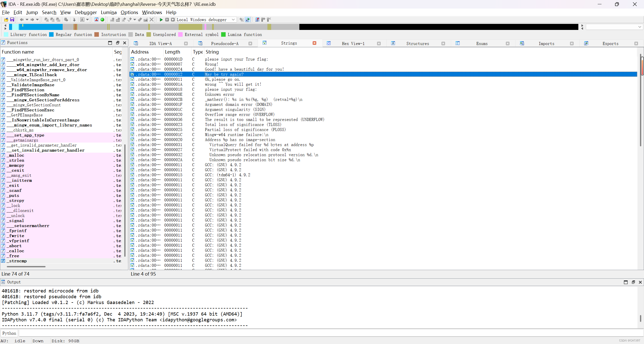Viewport: 644px width, 344px height.
Task: Pause the debugged process
Action: [x=167, y=20]
